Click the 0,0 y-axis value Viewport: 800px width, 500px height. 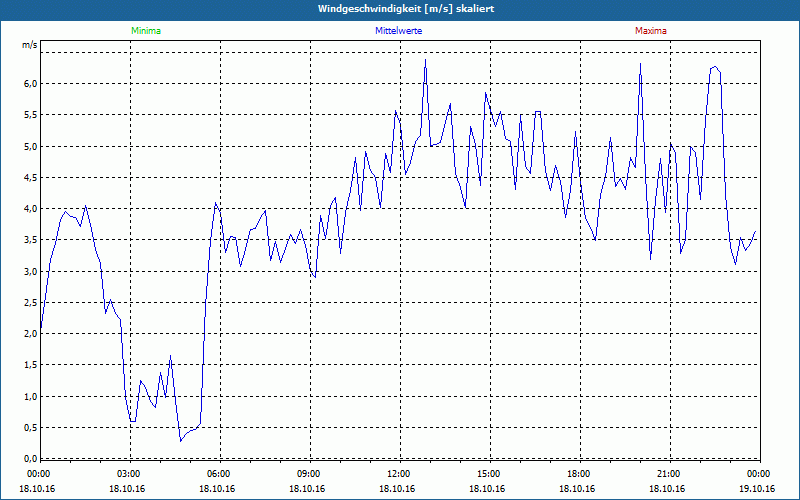(30, 459)
